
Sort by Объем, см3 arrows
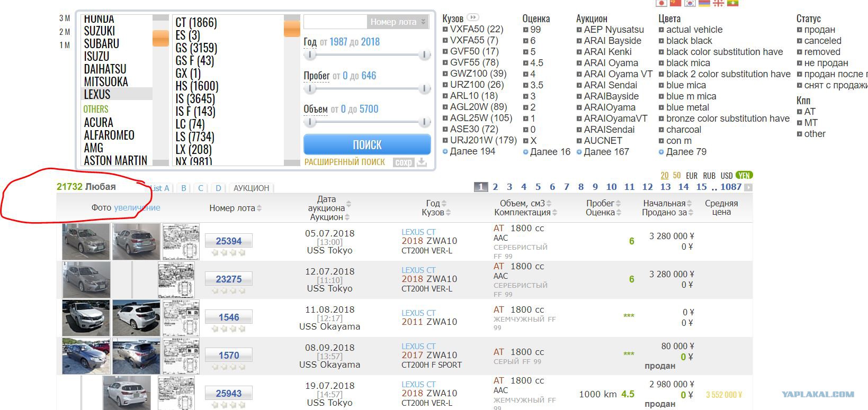(x=549, y=204)
